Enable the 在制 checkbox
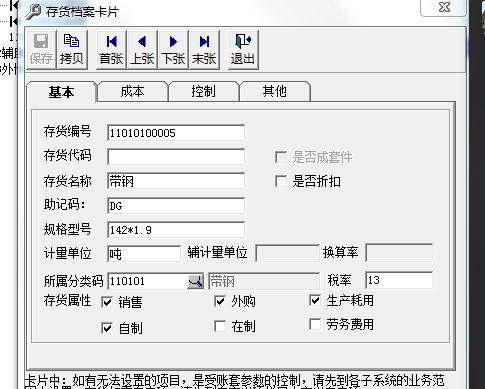This screenshot has width=485, height=389. [220, 326]
